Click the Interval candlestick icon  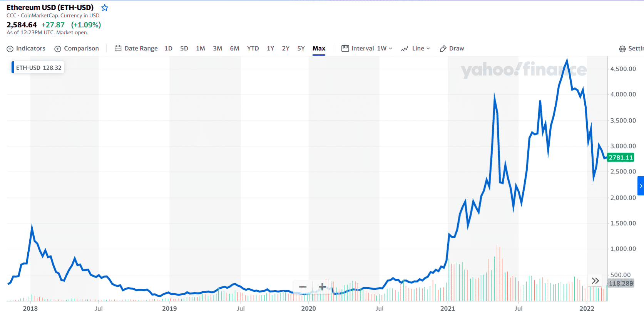click(x=345, y=49)
